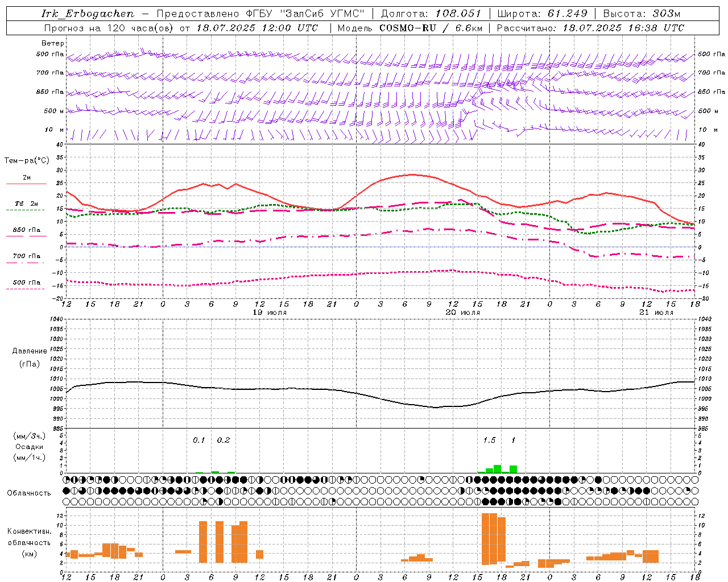Click the 20 июля date label

[x=463, y=313]
